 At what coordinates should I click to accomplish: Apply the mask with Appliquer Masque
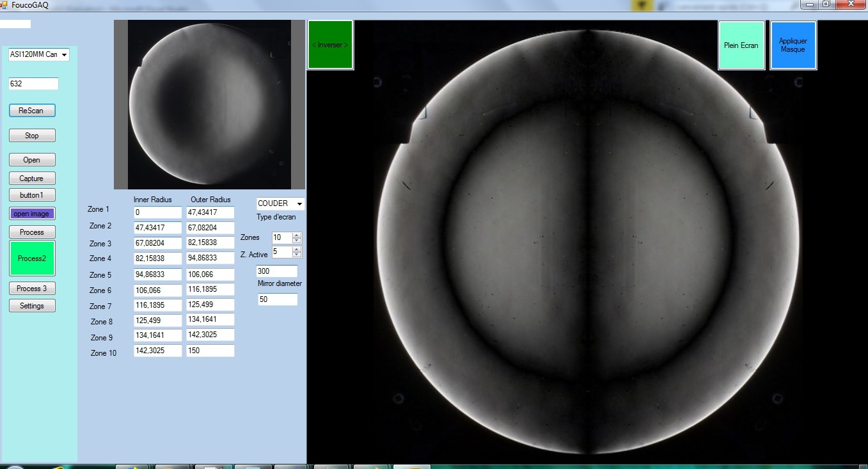[793, 45]
